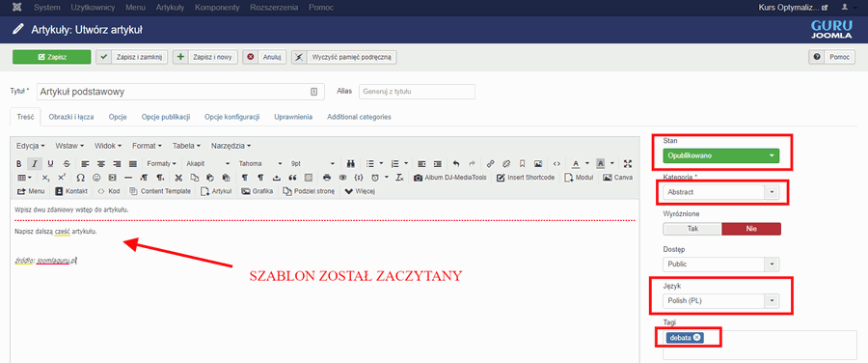Switch to the Uprawnienia tab
This screenshot has width=868, height=363.
293,117
